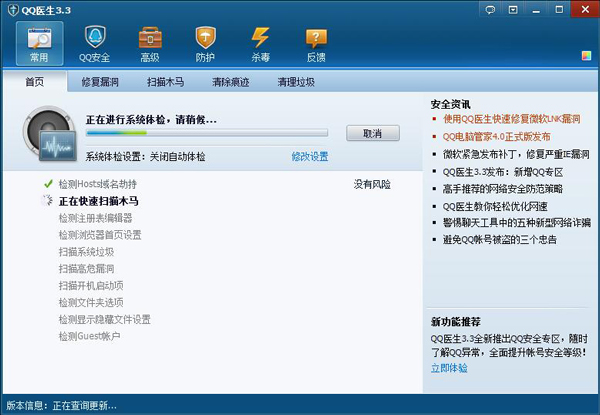Screen dimensions: 600x415
Task: Click the system checkup progress bar
Action: (207, 133)
